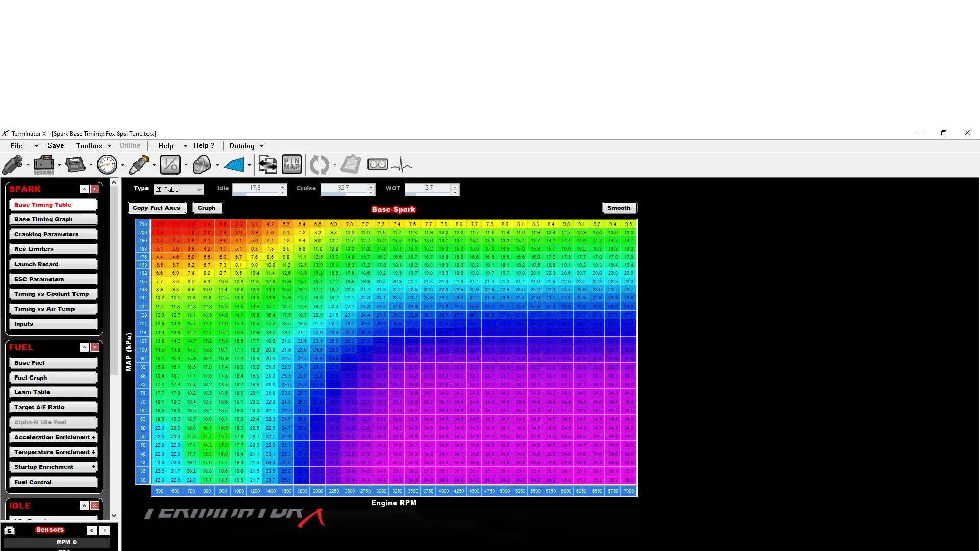Click sidebar scrollbar down arrow

pyautogui.click(x=114, y=516)
